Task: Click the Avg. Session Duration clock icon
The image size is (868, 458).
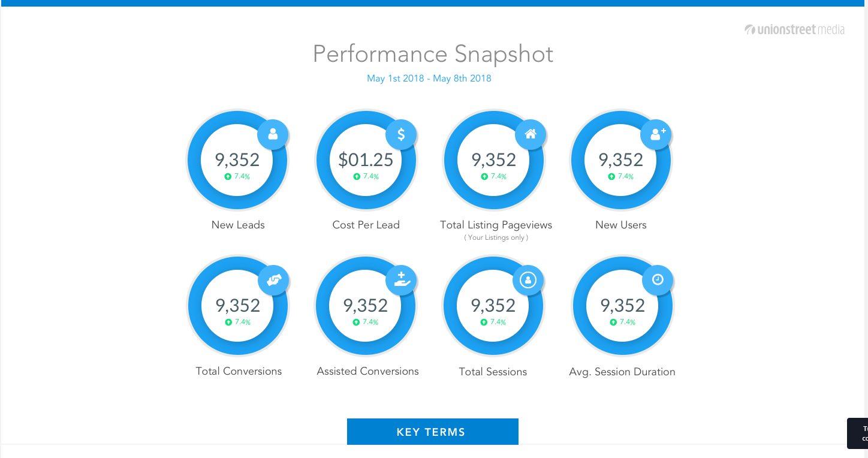Action: pyautogui.click(x=658, y=280)
